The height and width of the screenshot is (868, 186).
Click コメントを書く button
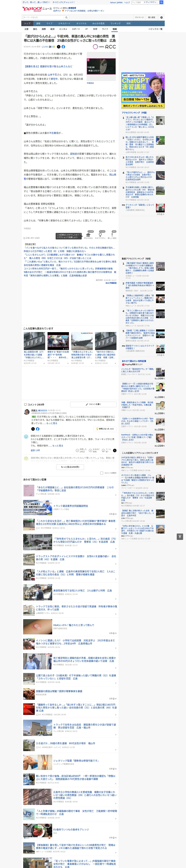coord(93,404)
